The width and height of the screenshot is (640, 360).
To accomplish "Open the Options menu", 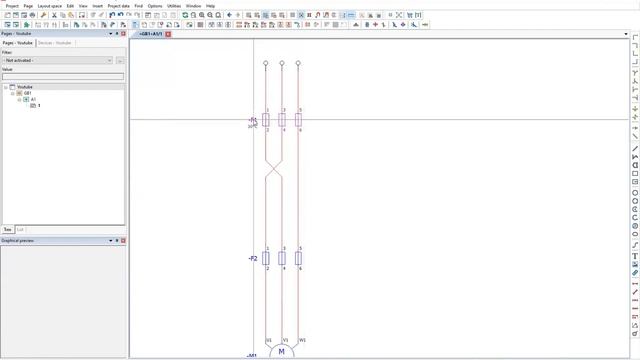I will (155, 6).
